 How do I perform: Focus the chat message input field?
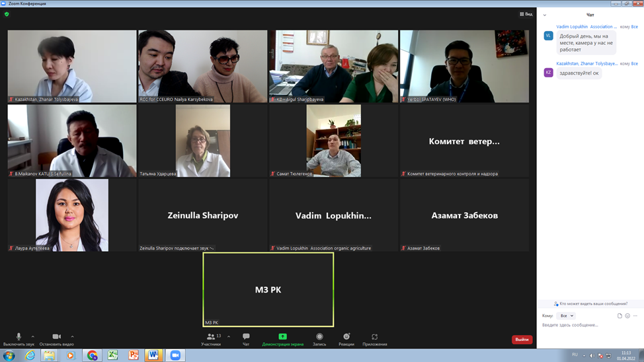tap(590, 325)
